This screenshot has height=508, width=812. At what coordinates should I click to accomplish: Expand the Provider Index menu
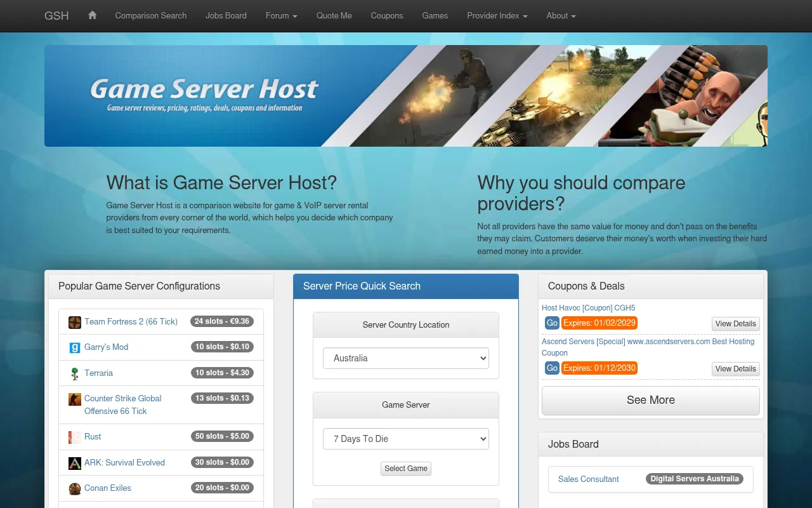point(497,15)
